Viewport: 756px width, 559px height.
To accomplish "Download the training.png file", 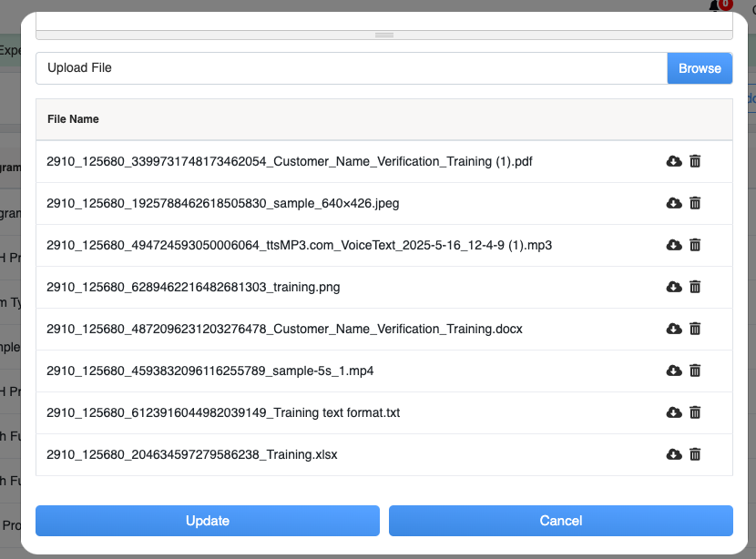I will click(674, 287).
